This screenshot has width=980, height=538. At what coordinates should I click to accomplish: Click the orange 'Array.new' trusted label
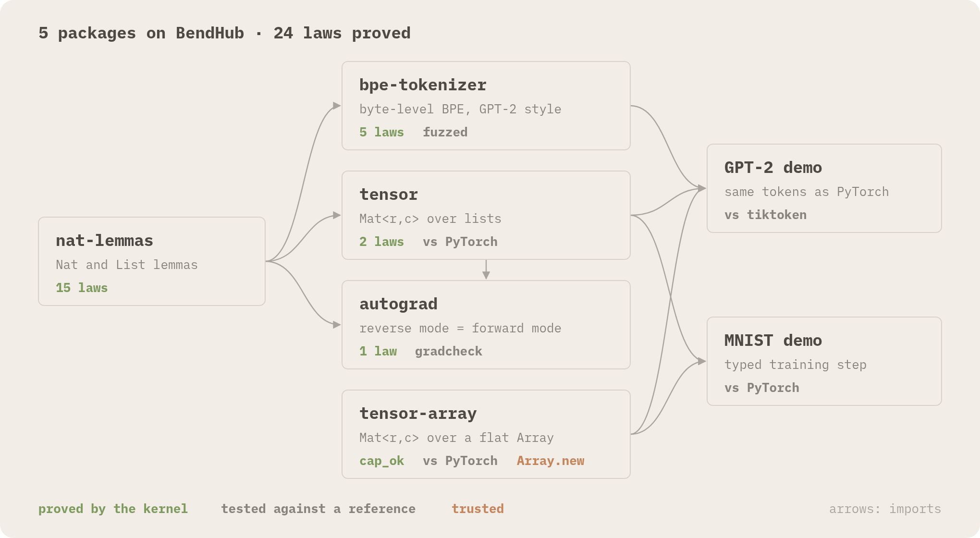551,461
